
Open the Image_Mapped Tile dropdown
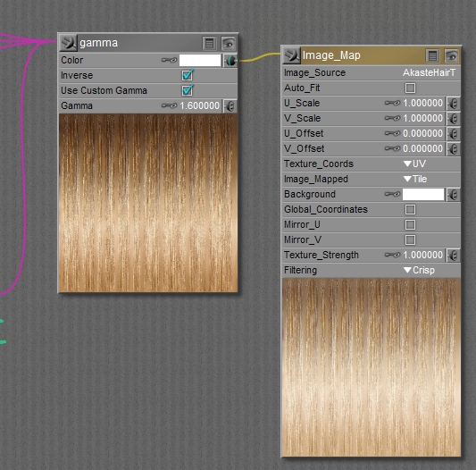pos(415,179)
